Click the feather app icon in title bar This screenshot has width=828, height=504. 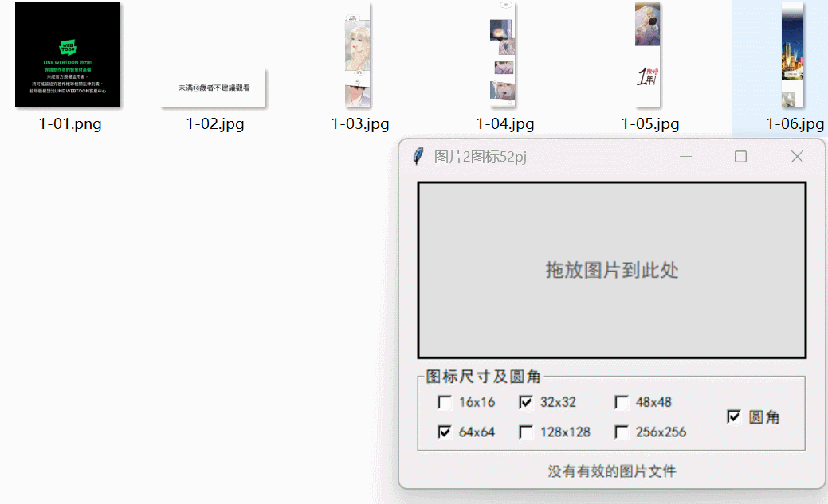point(418,156)
